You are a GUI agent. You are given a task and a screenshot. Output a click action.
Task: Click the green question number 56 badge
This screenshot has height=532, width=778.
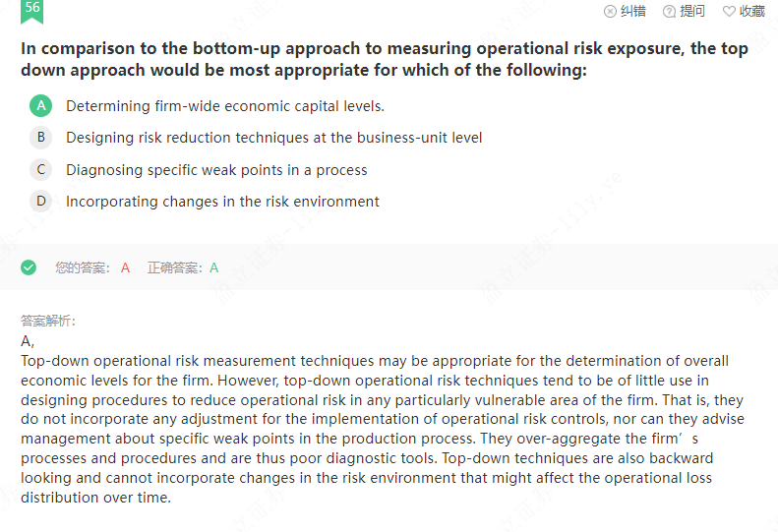(32, 10)
